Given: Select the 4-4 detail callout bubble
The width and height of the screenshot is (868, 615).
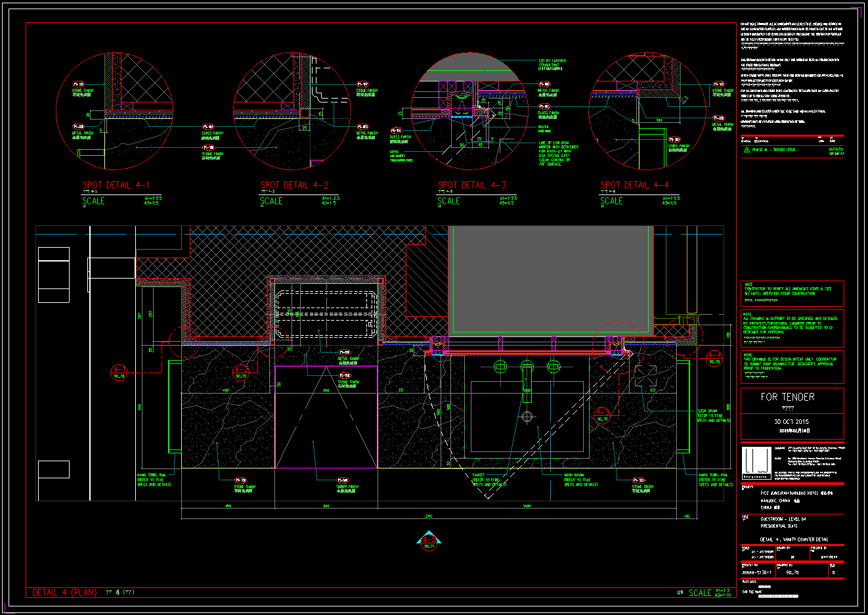Looking at the screenshot, I should pos(714,358).
